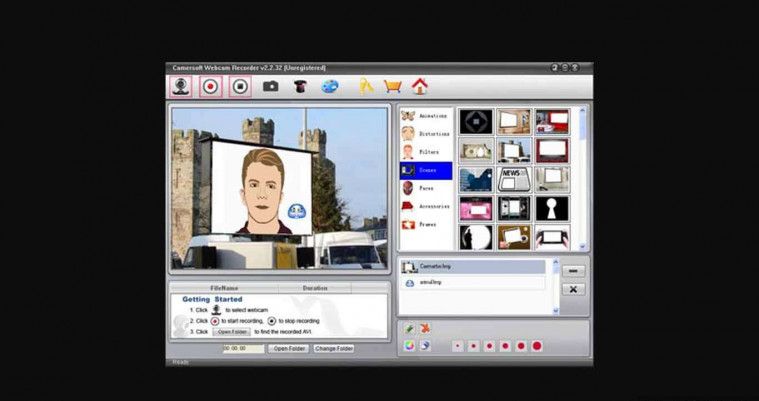Open the Accessories category with red hat
This screenshot has width=759, height=401.
[x=426, y=206]
